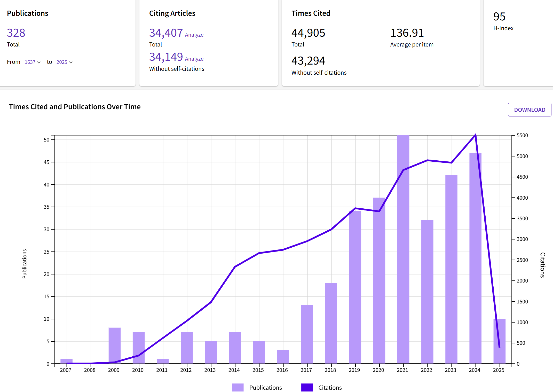The image size is (553, 392).
Task: Select the 2019 publications bar
Action: click(355, 287)
